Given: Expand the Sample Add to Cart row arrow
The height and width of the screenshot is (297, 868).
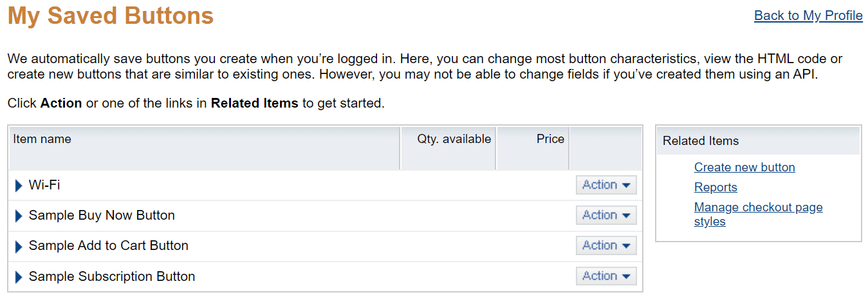Looking at the screenshot, I should click(19, 247).
